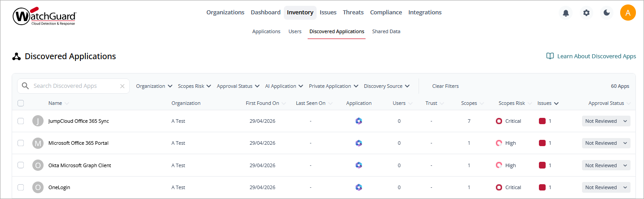This screenshot has width=644, height=199.
Task: Expand the Scopes Risk filter
Action: [x=194, y=86]
